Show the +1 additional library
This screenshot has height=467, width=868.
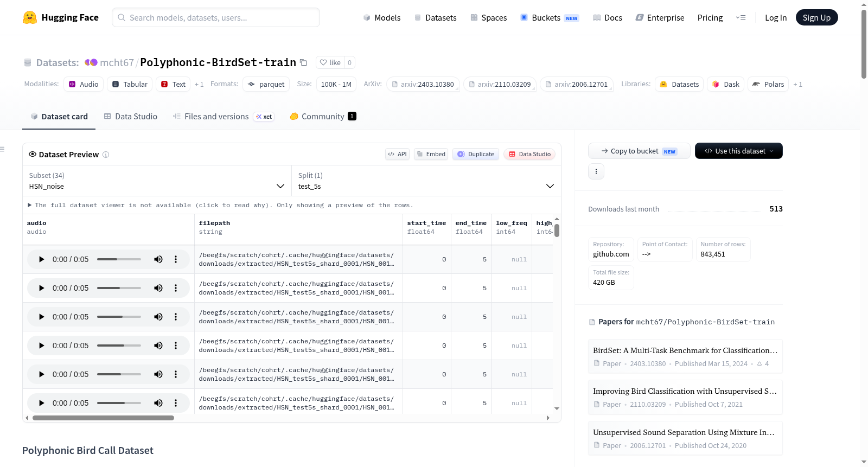797,84
